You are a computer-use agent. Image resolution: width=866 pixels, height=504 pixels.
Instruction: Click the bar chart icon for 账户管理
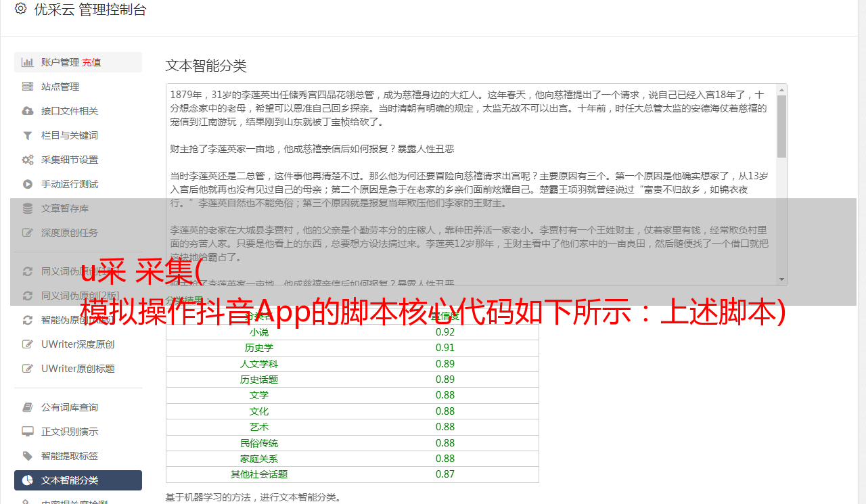(28, 62)
